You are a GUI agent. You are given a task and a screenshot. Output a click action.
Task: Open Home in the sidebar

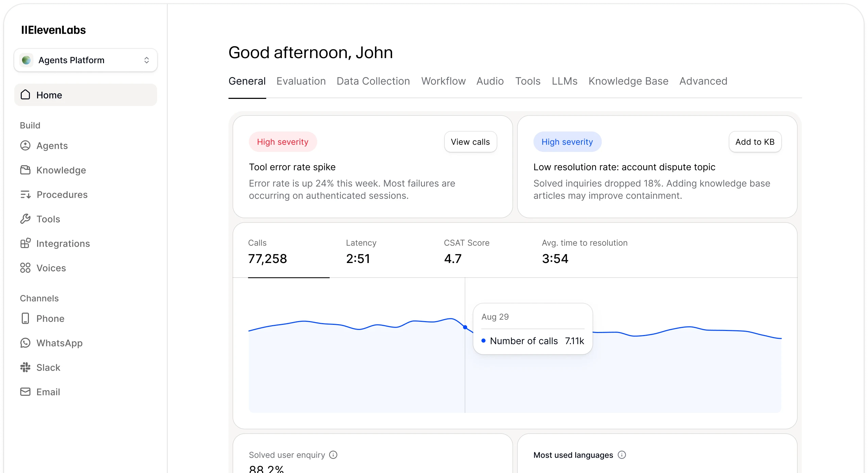86,95
